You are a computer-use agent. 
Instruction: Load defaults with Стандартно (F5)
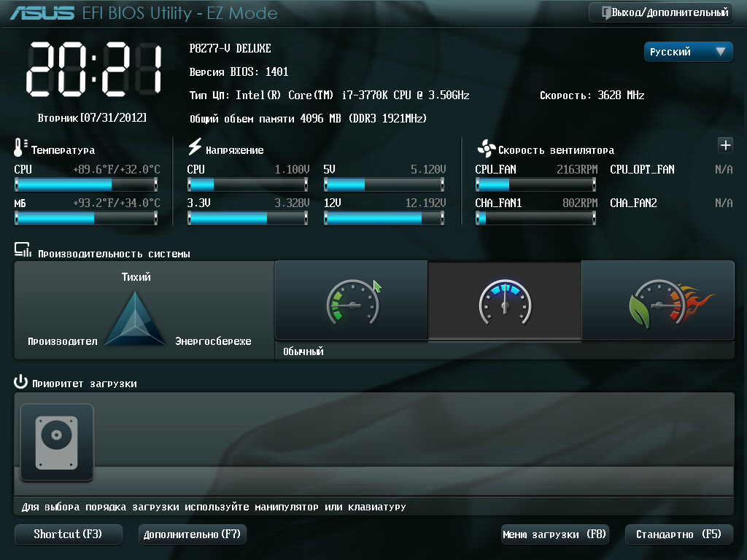coord(679,534)
